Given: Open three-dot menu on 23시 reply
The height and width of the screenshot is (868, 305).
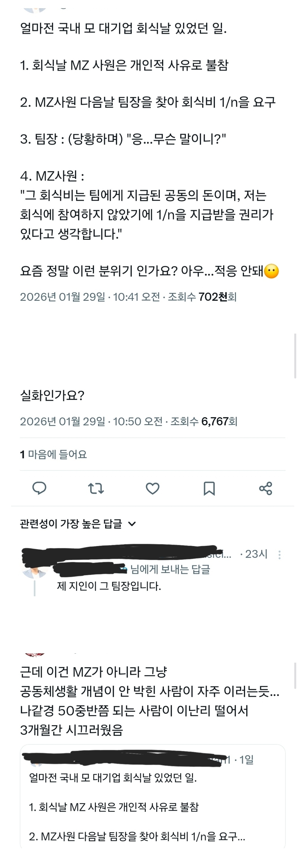Looking at the screenshot, I should 279,555.
